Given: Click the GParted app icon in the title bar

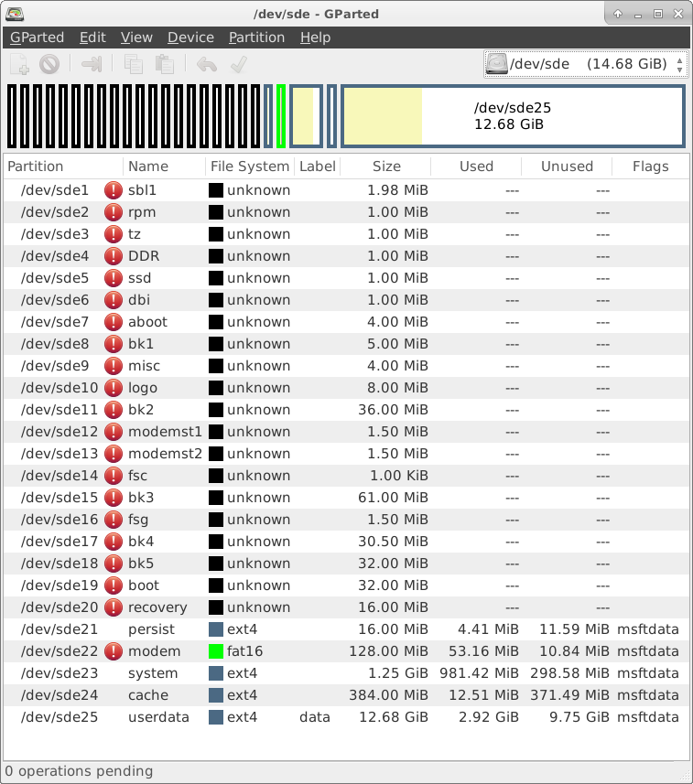Looking at the screenshot, I should pos(14,14).
